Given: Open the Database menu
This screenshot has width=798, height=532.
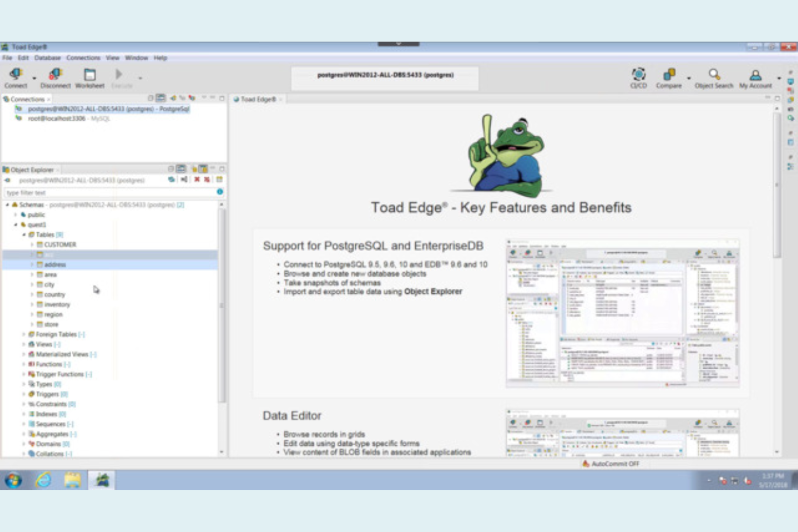Looking at the screenshot, I should (47, 58).
